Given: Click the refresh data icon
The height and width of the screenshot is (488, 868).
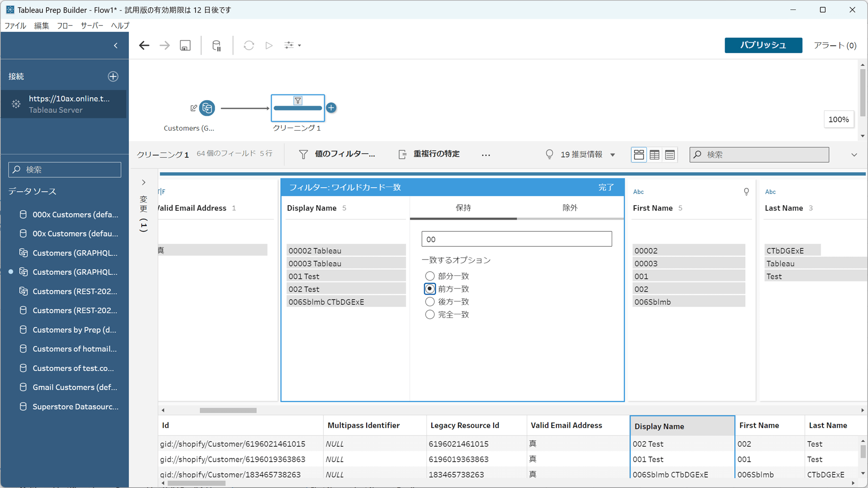Looking at the screenshot, I should coord(248,45).
